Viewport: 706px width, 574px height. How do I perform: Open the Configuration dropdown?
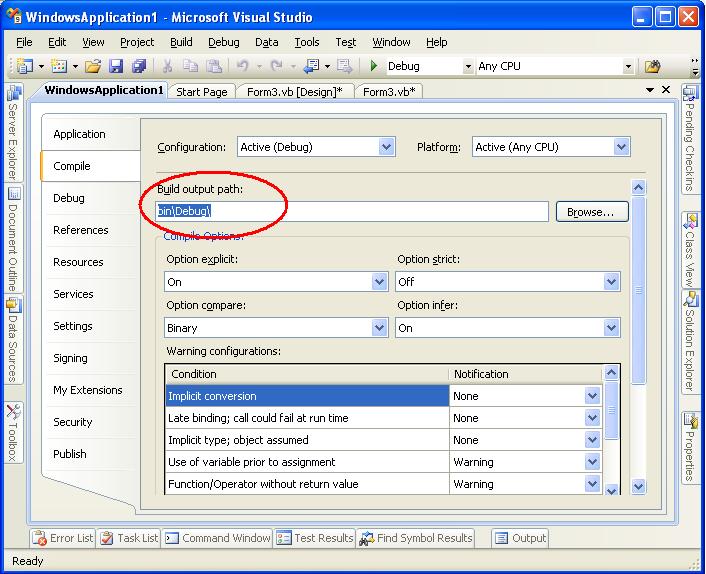pyautogui.click(x=386, y=147)
